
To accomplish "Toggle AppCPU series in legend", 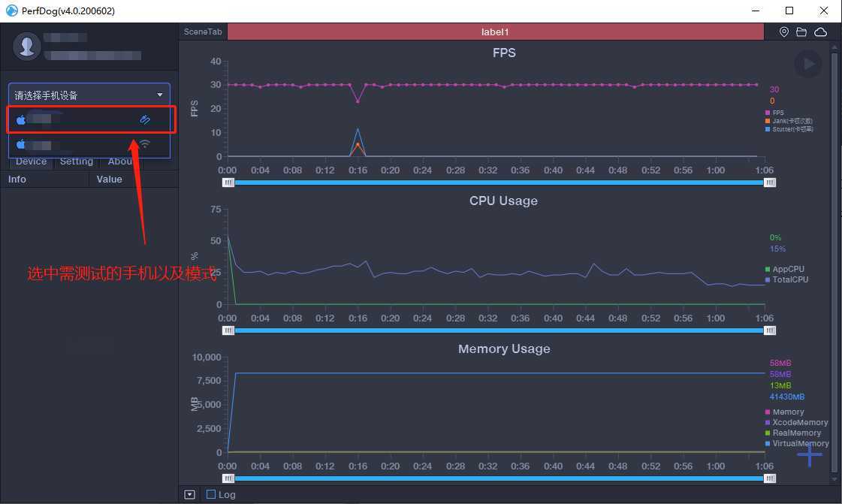I will click(x=785, y=269).
